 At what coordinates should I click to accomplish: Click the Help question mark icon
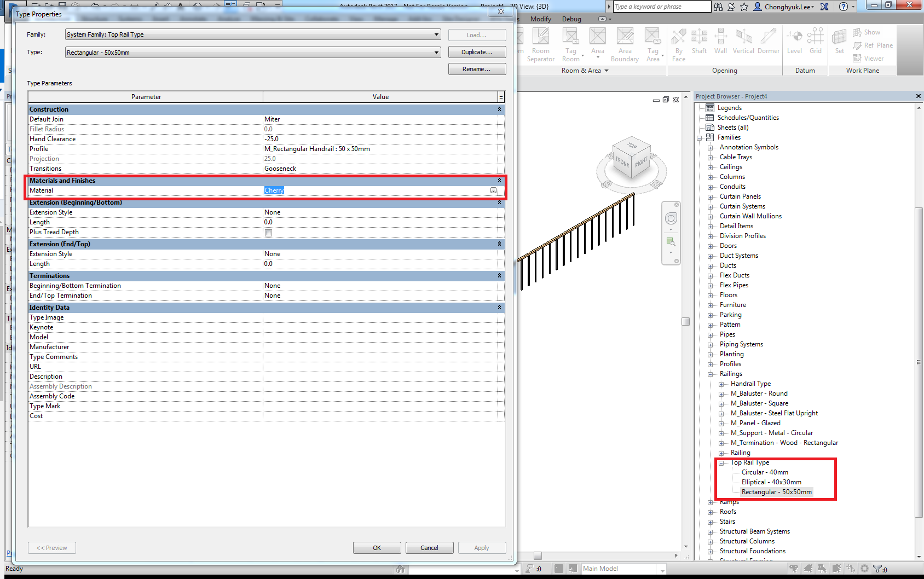[x=844, y=7]
